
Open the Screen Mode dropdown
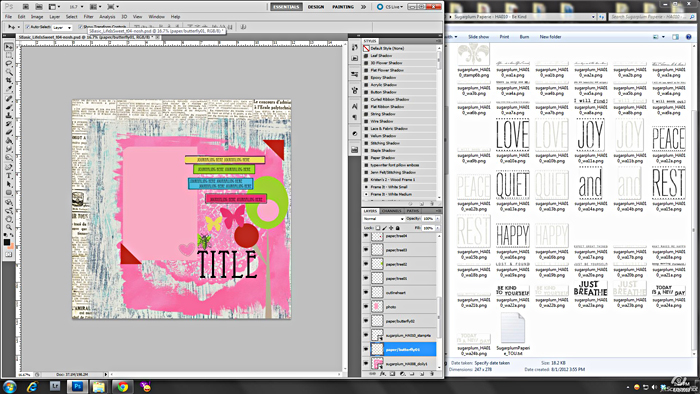click(112, 7)
